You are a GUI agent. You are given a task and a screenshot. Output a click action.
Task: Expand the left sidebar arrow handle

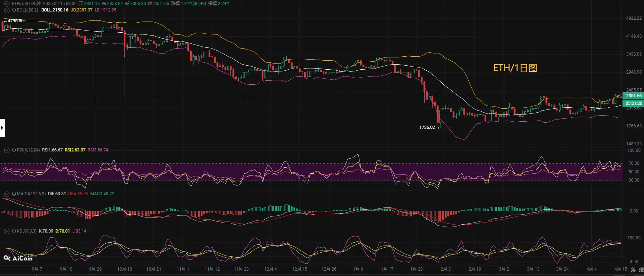[2, 128]
